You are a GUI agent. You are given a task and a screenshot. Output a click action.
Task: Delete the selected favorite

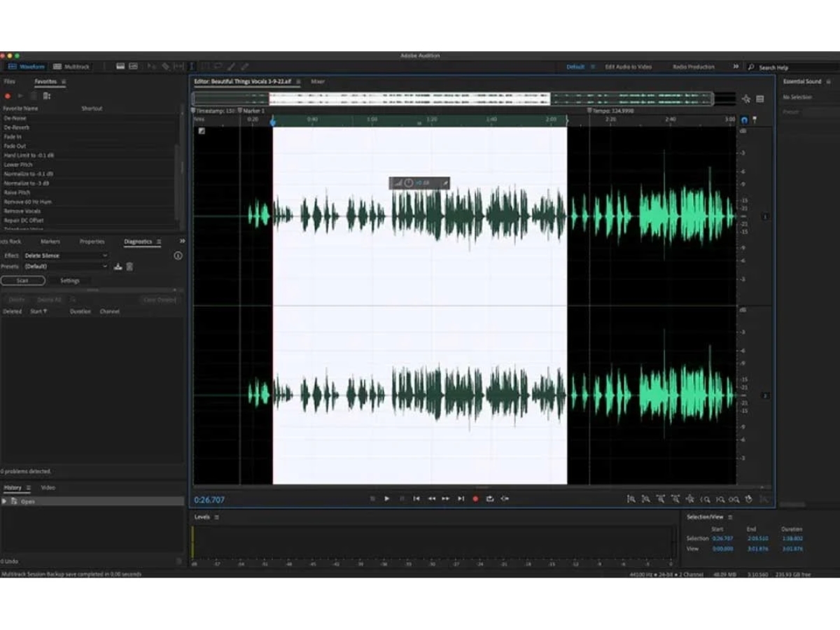pos(34,96)
